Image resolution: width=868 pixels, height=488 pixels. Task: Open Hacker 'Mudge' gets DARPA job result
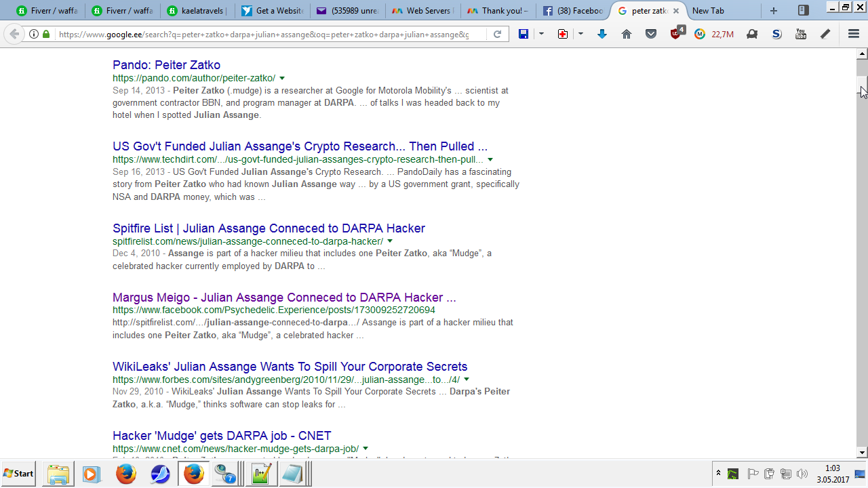pos(222,436)
